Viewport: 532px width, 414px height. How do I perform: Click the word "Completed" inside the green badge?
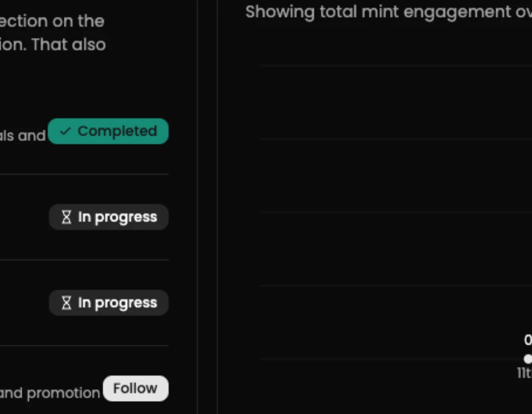click(117, 131)
